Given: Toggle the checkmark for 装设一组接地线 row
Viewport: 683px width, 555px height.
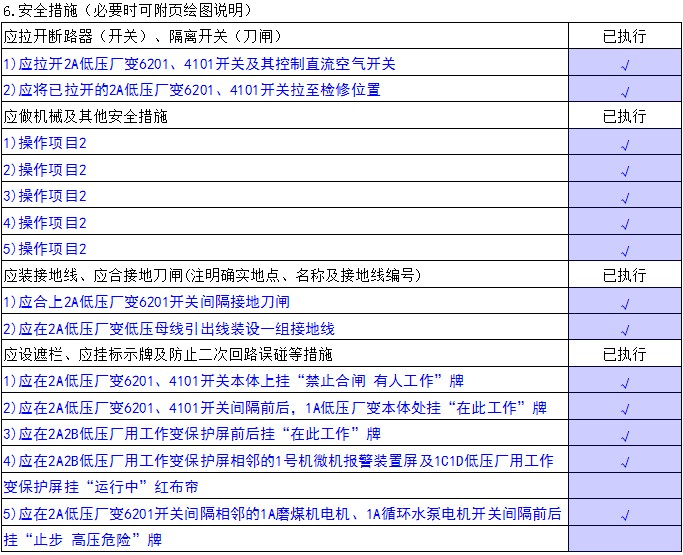Looking at the screenshot, I should [x=624, y=329].
